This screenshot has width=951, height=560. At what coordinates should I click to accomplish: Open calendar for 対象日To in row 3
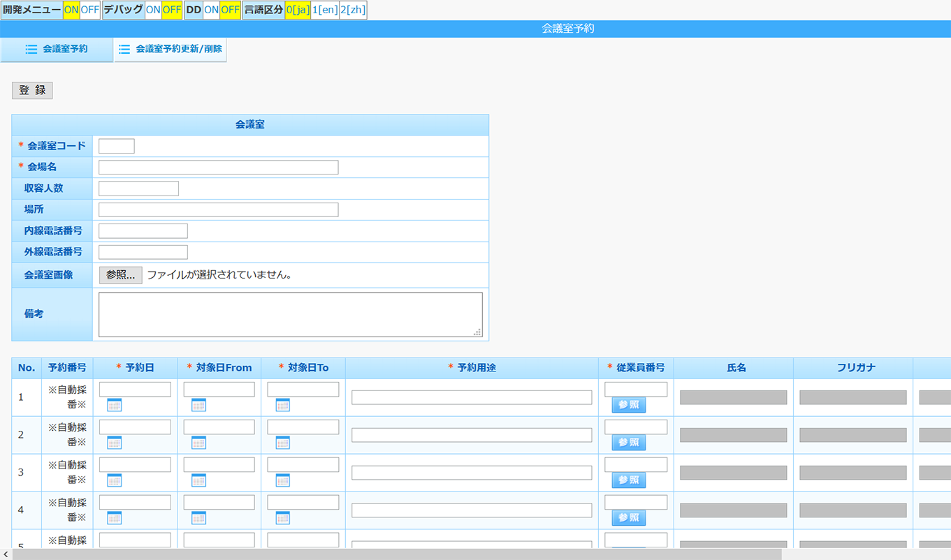pos(283,480)
